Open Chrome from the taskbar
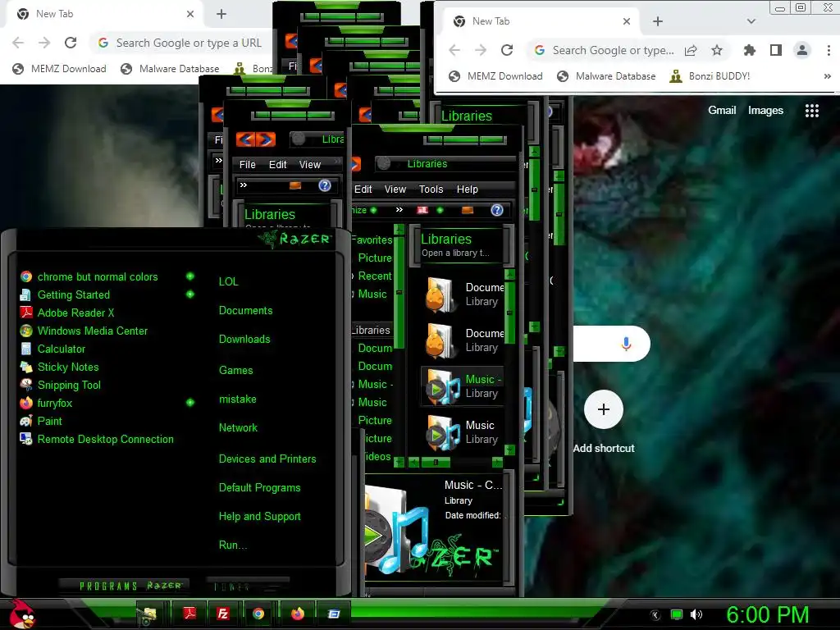The height and width of the screenshot is (630, 840). pos(258,614)
